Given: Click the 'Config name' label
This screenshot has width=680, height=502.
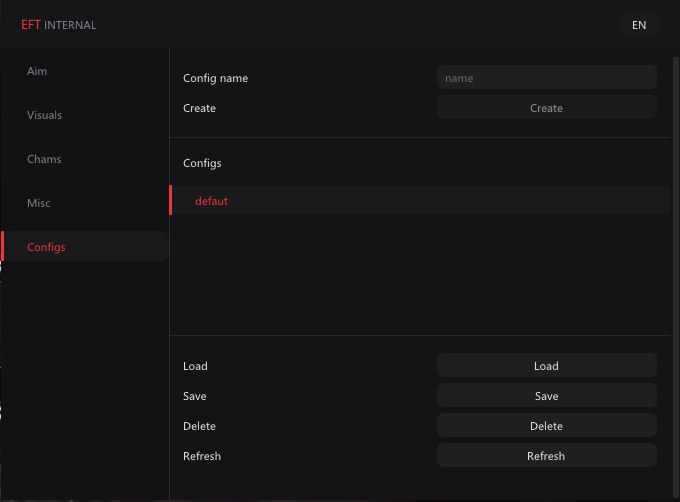Looking at the screenshot, I should [x=216, y=78].
